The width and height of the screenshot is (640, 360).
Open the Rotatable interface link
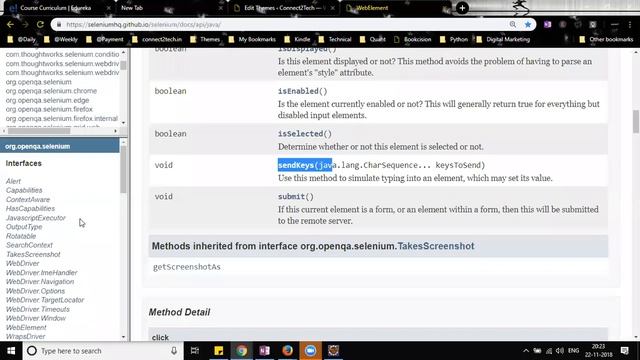(x=21, y=236)
